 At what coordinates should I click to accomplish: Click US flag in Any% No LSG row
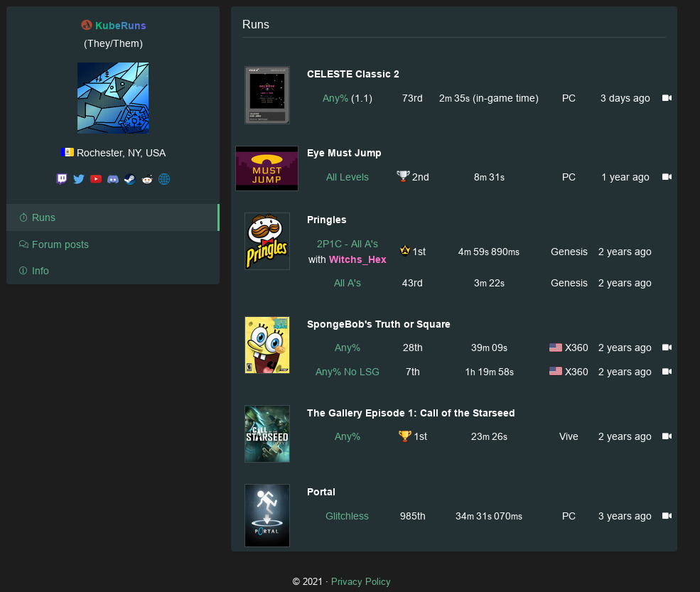[556, 371]
